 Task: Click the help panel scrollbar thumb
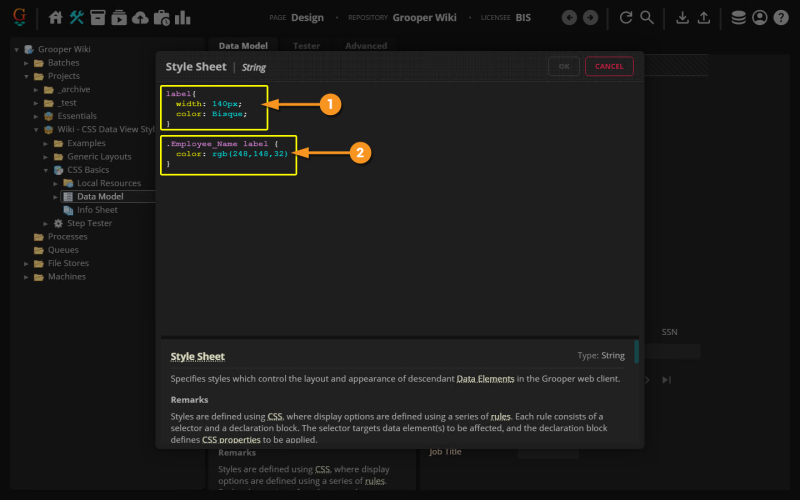[x=636, y=352]
